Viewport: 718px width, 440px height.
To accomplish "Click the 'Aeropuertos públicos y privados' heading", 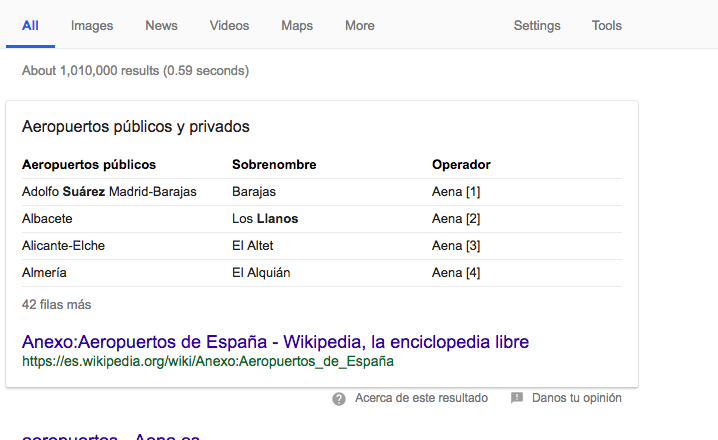I will point(135,127).
